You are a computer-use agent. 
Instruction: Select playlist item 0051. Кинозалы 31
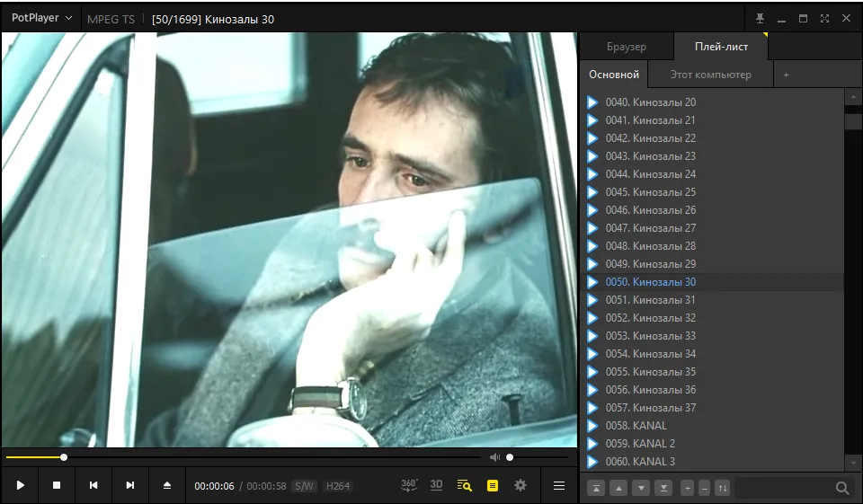click(x=712, y=300)
